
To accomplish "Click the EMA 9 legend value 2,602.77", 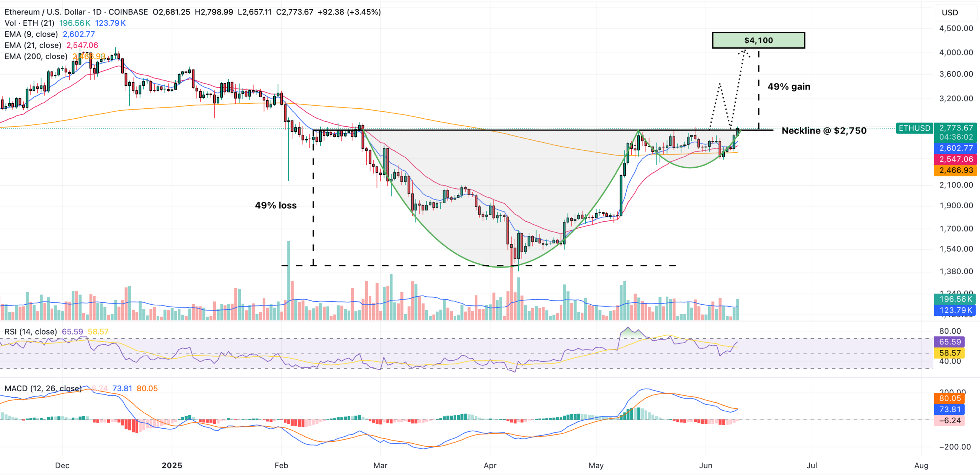I will (x=79, y=34).
